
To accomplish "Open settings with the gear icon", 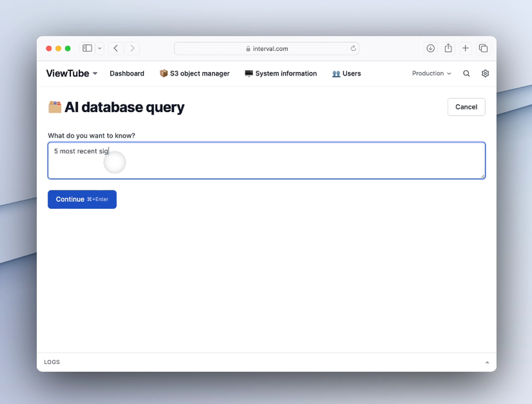I will pyautogui.click(x=485, y=73).
